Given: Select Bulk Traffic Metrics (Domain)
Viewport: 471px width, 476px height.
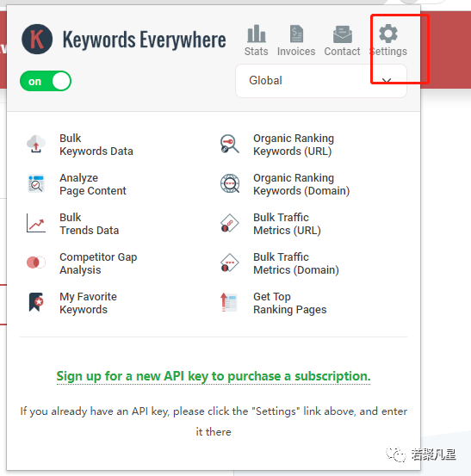Looking at the screenshot, I should (x=296, y=263).
